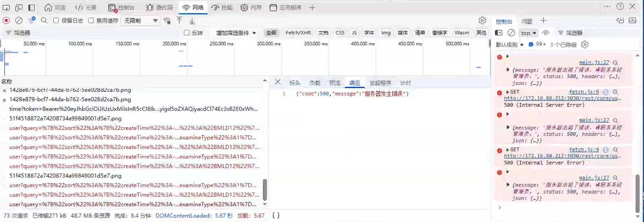
Task: Add a new DevTools tool tab
Action: 312,7
